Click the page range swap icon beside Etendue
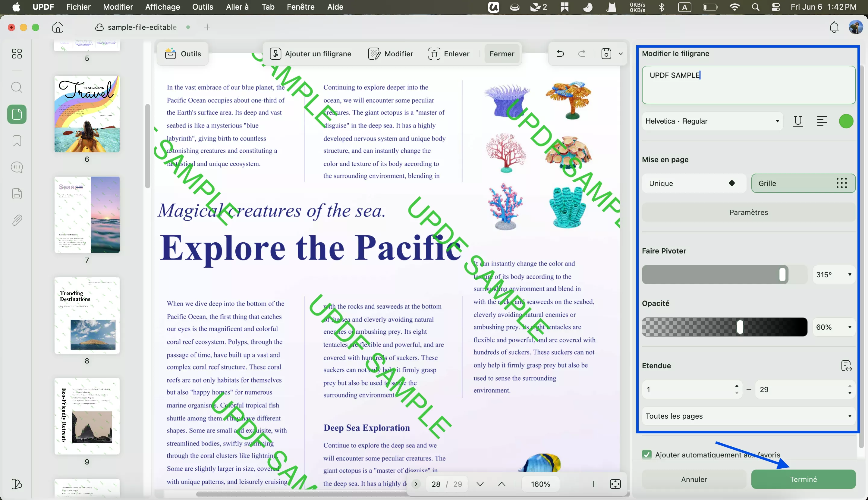Image resolution: width=868 pixels, height=500 pixels. [x=846, y=366]
